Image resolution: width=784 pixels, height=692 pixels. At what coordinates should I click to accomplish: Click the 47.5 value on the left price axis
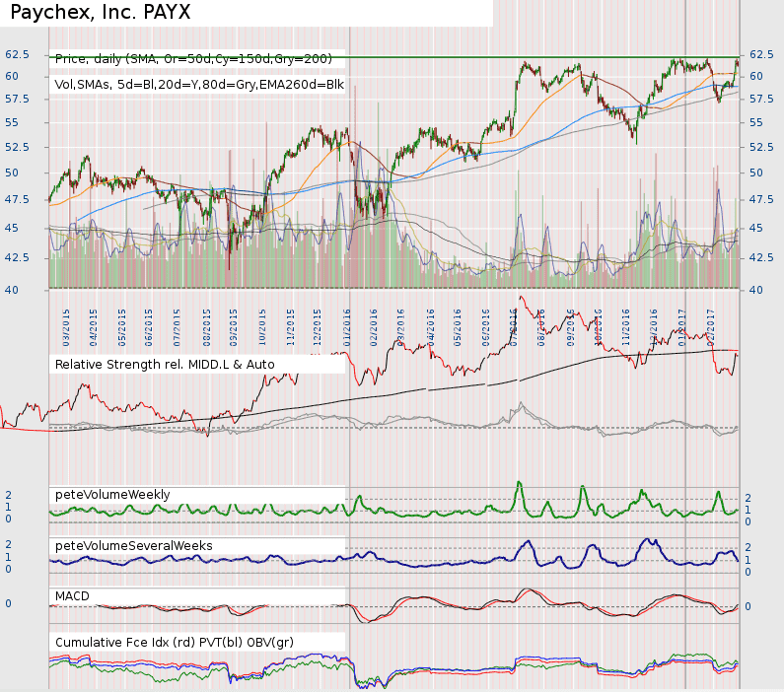(x=17, y=199)
